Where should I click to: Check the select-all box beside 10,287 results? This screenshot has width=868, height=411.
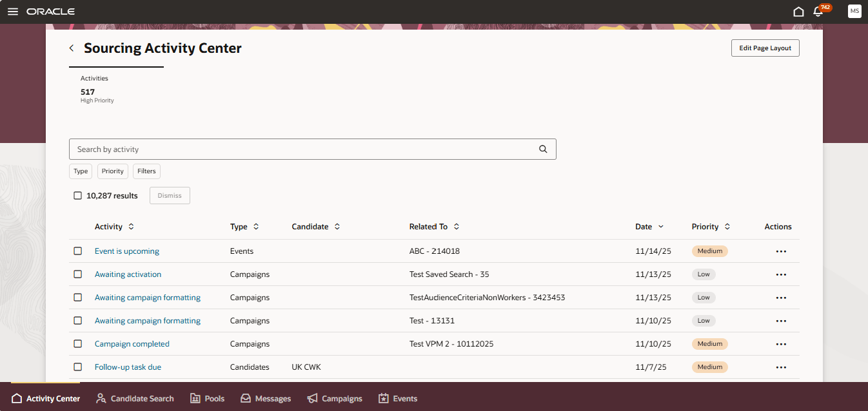pyautogui.click(x=77, y=195)
